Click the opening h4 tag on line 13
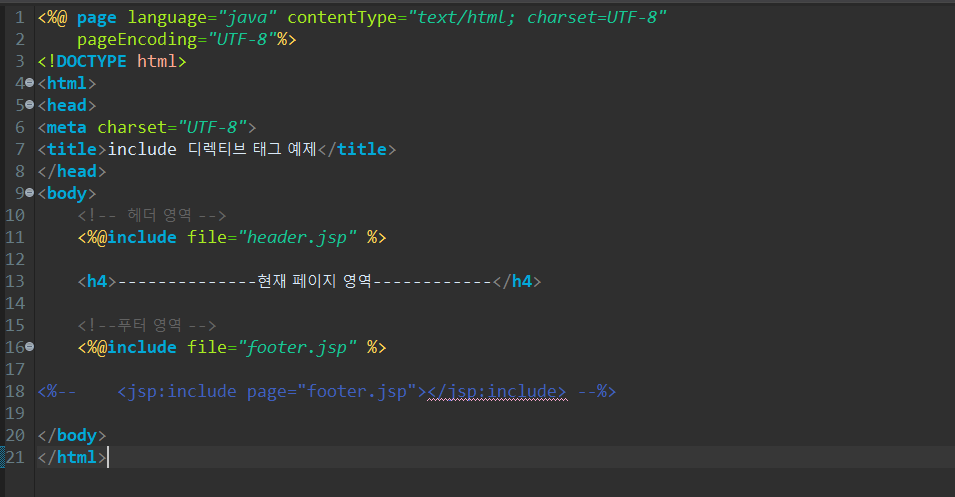The height and width of the screenshot is (497, 955). pyautogui.click(x=97, y=281)
